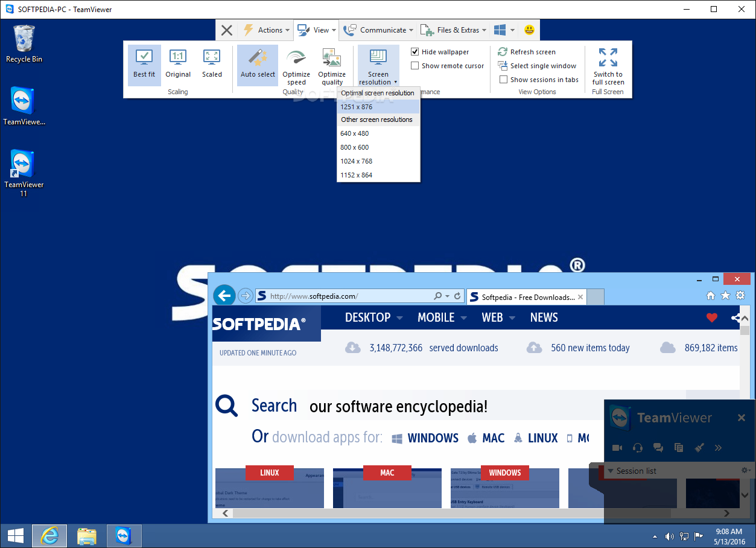Image resolution: width=756 pixels, height=548 pixels.
Task: Click the video camera icon in TeamViewer panel
Action: coord(617,448)
